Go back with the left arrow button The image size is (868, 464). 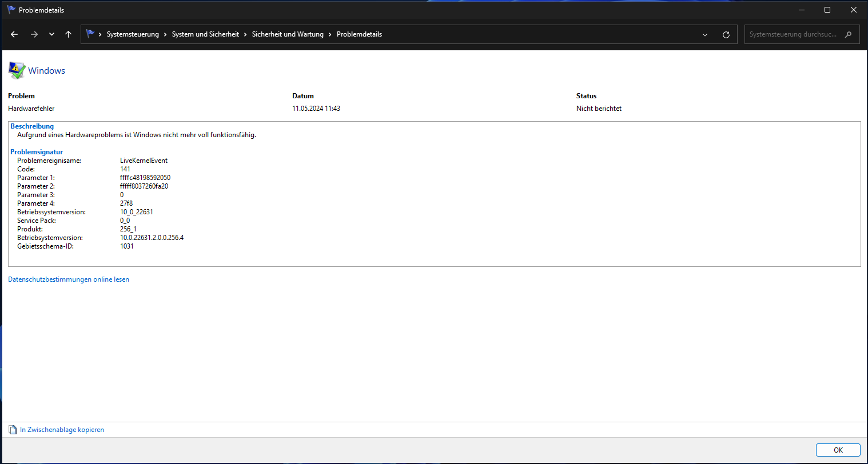[14, 34]
